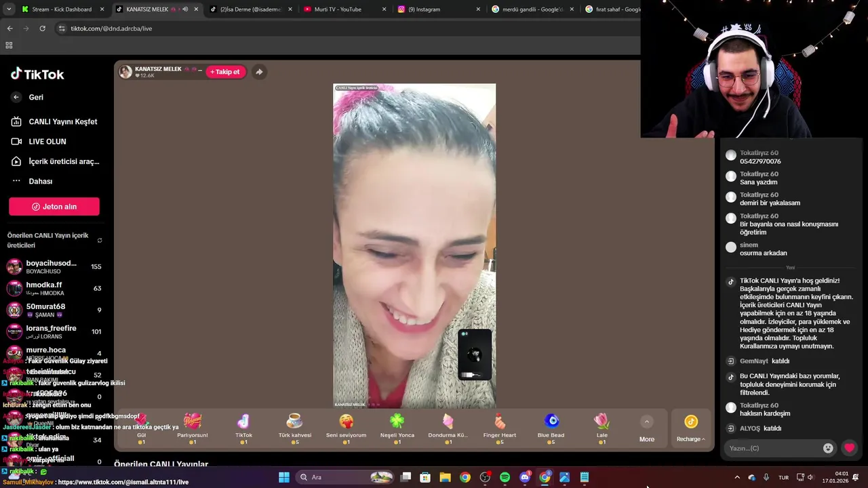Reload the current page

[x=42, y=28]
